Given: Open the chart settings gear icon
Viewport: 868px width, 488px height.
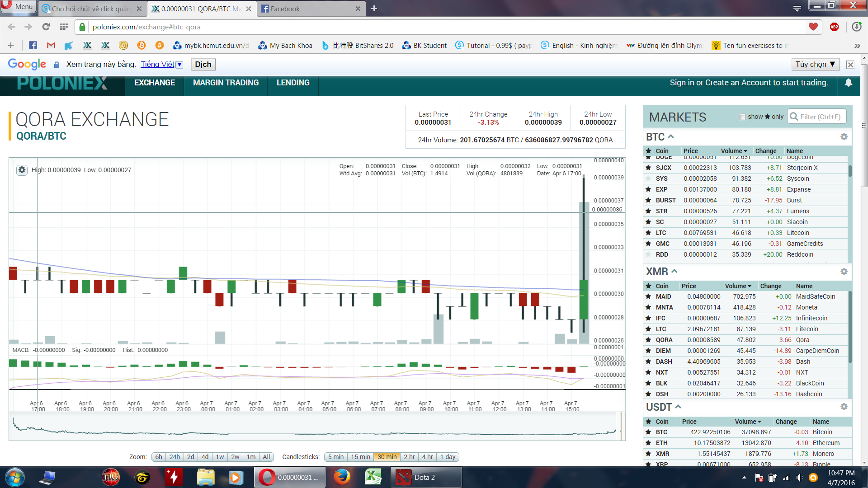Looking at the screenshot, I should (22, 170).
